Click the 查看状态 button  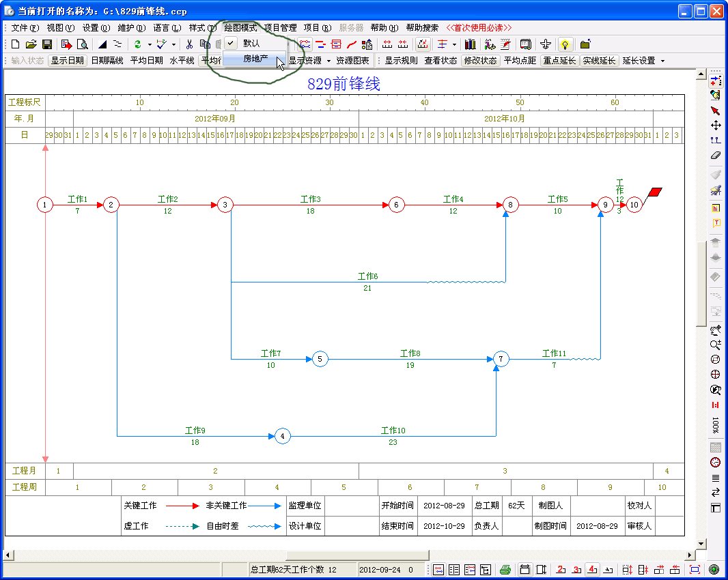click(440, 60)
